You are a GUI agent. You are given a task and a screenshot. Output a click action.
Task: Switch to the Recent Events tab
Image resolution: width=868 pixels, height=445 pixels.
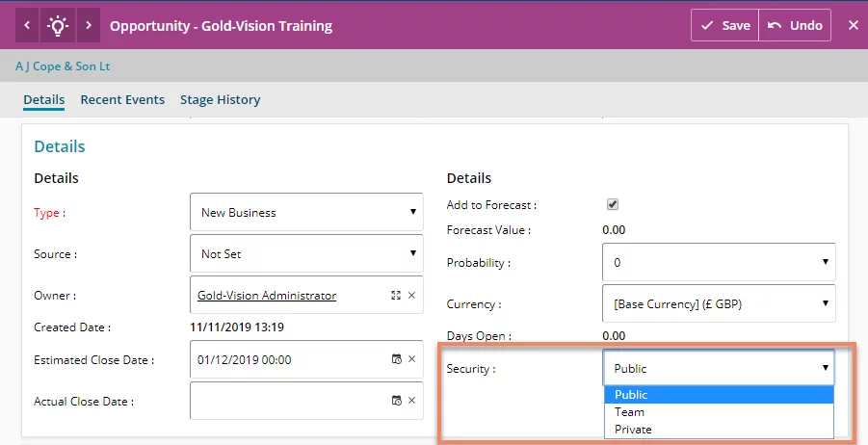pyautogui.click(x=122, y=100)
